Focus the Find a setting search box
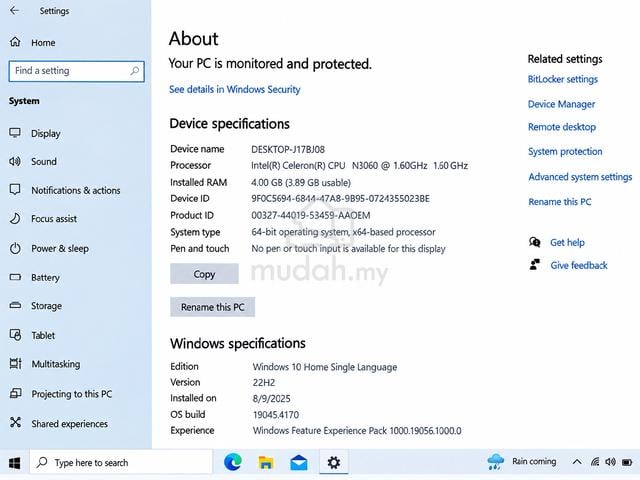 click(76, 71)
